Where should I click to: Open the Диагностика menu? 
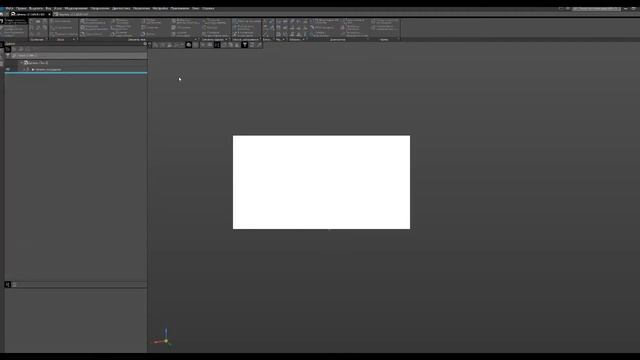[x=121, y=8]
